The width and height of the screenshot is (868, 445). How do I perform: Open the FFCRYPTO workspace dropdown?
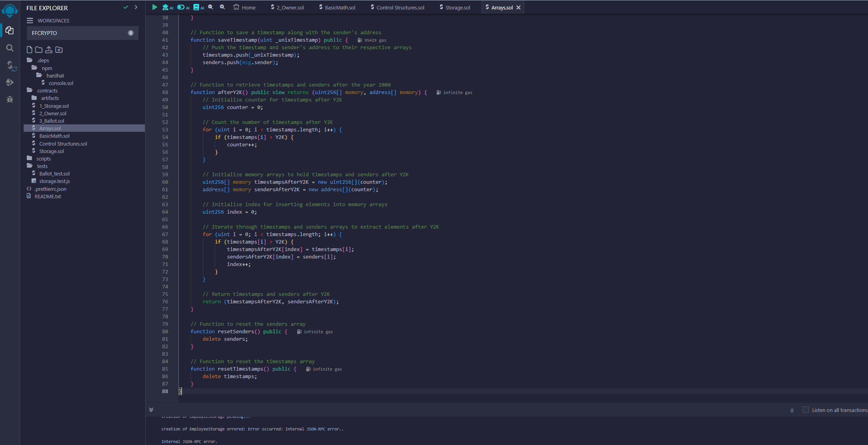click(x=82, y=33)
